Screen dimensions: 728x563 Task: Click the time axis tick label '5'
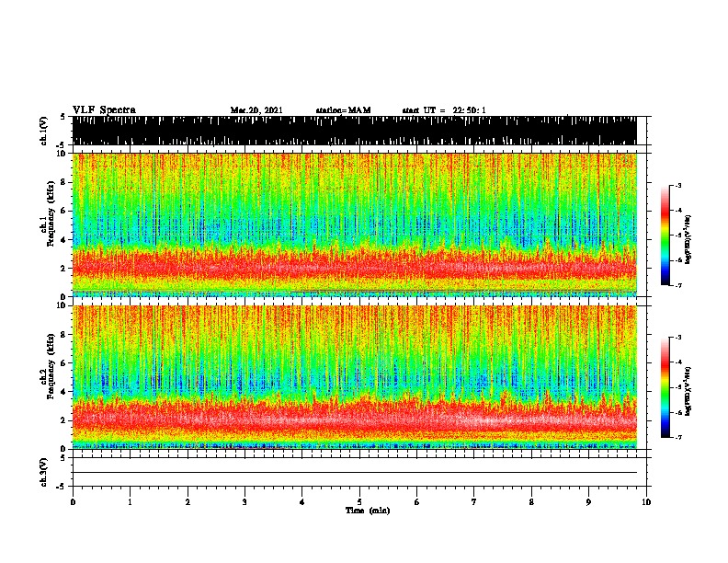359,502
